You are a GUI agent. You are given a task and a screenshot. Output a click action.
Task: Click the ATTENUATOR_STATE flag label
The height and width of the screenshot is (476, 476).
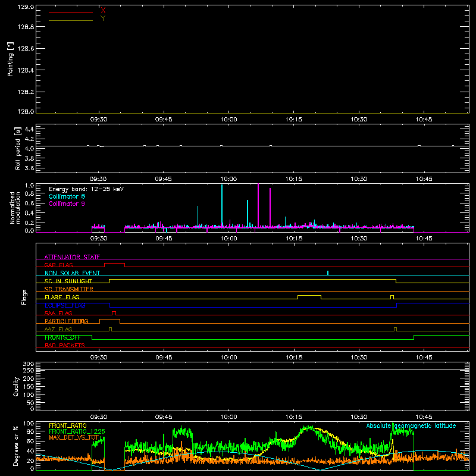pos(72,257)
